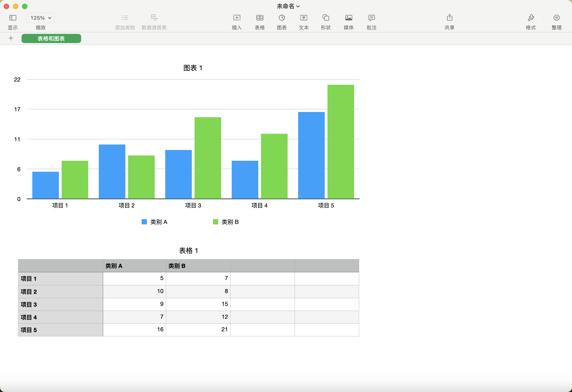Click the 表格 table toolbar icon

tap(260, 18)
